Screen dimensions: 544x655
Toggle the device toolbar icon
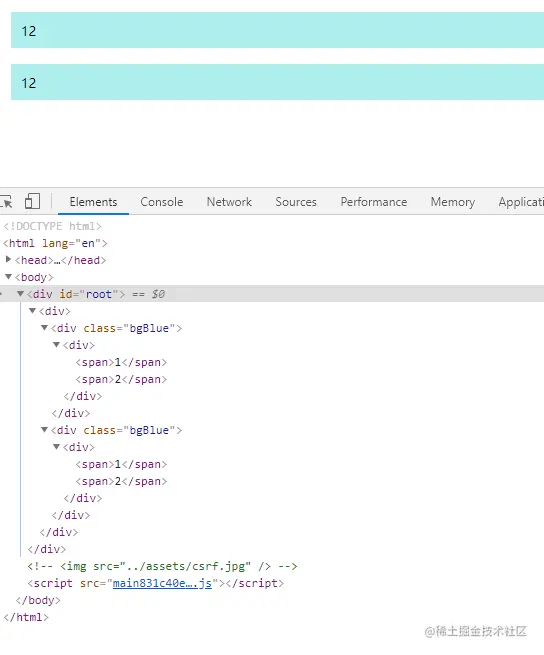[32, 201]
